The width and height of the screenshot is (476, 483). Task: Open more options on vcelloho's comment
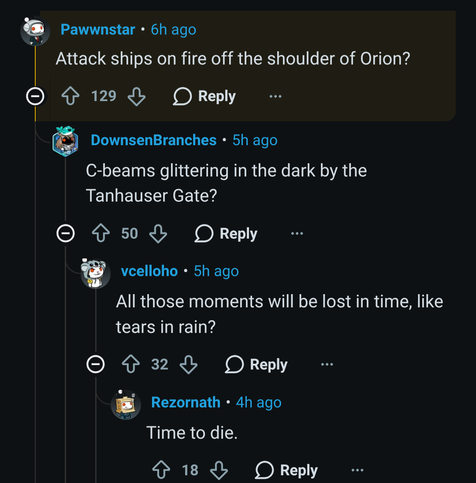[x=327, y=364]
